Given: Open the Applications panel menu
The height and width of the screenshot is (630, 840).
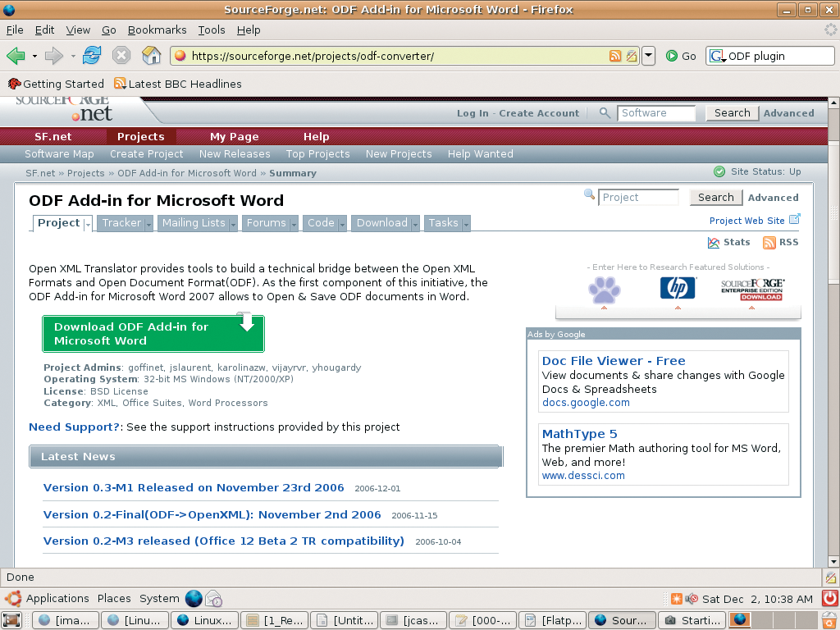Looking at the screenshot, I should [x=57, y=598].
